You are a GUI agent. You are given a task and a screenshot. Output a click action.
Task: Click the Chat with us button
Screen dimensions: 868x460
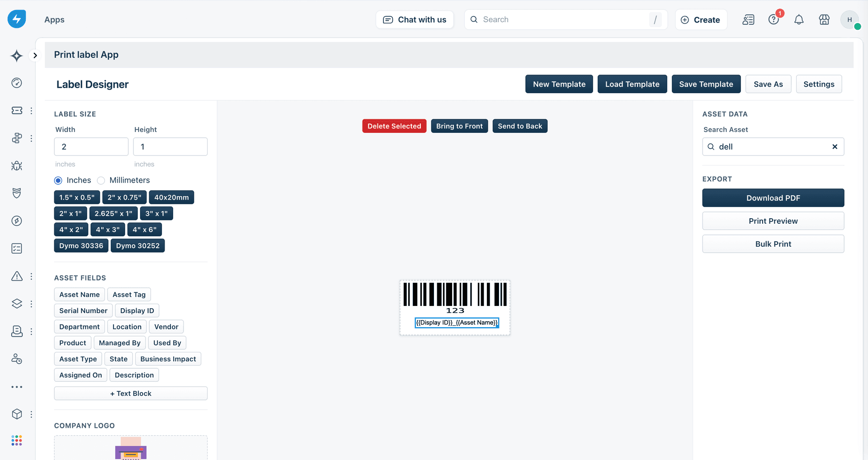(x=415, y=19)
